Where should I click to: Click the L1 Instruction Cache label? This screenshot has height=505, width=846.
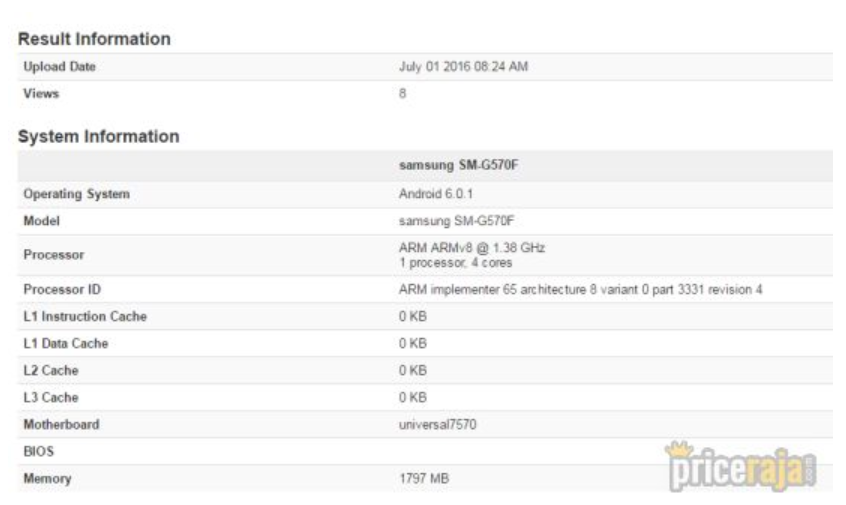click(x=85, y=317)
